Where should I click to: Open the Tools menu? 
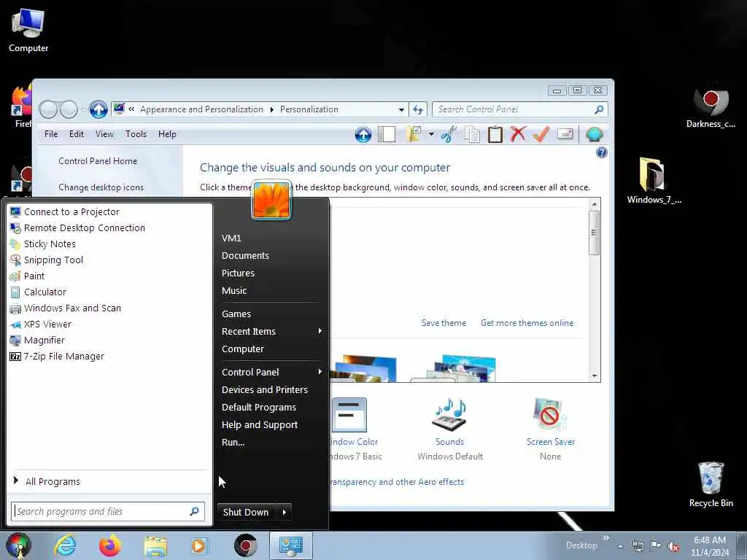click(136, 134)
